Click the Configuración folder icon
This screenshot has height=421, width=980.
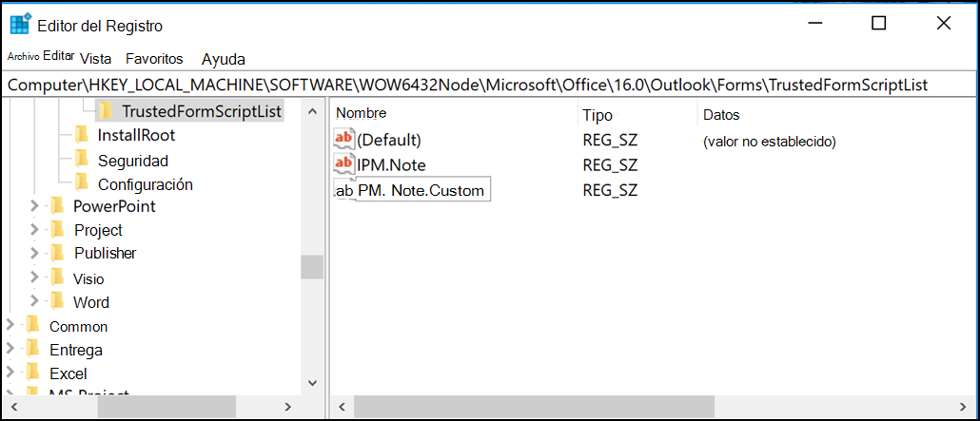coord(81,183)
